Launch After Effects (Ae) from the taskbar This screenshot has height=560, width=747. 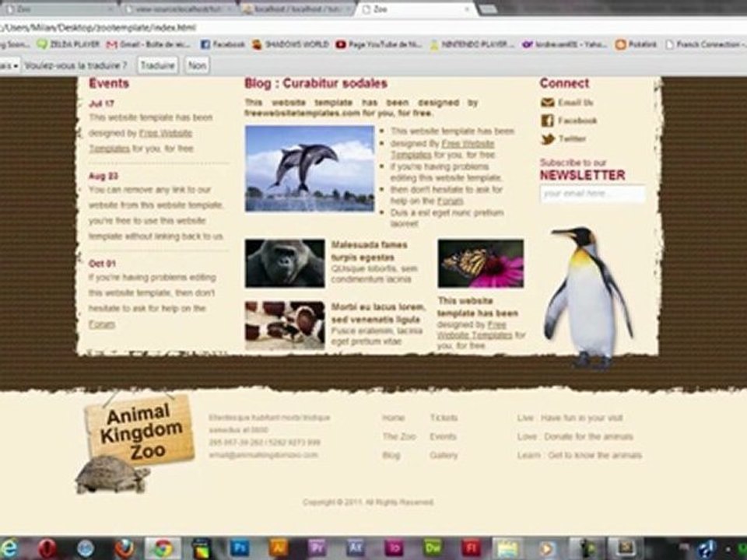coord(356,548)
